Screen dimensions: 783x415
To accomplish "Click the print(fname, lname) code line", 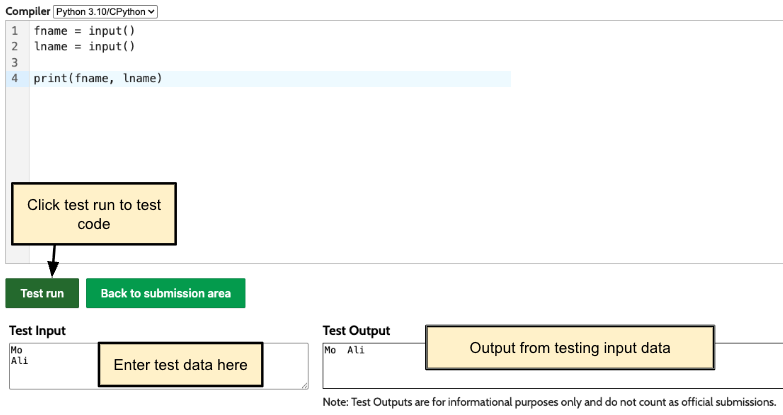I will [x=97, y=78].
